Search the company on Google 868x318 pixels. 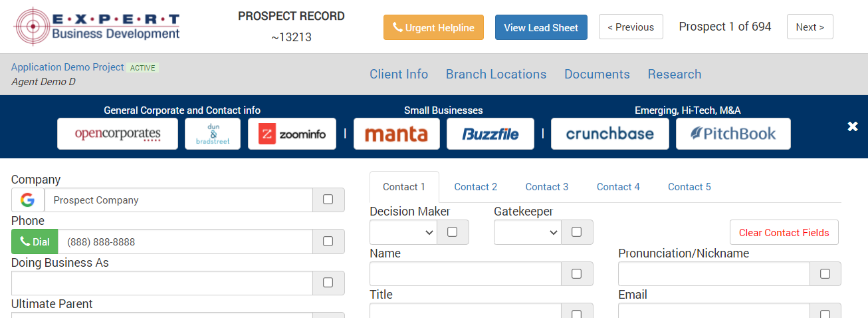click(28, 200)
